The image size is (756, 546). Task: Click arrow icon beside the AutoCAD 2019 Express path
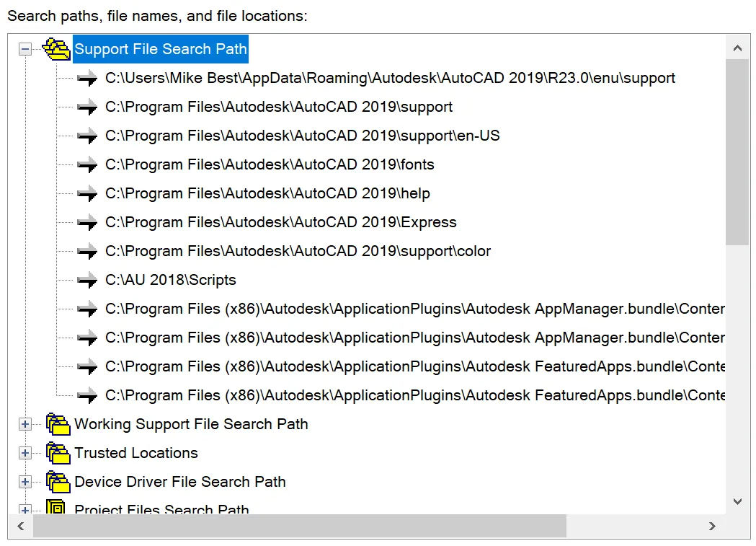pos(87,222)
